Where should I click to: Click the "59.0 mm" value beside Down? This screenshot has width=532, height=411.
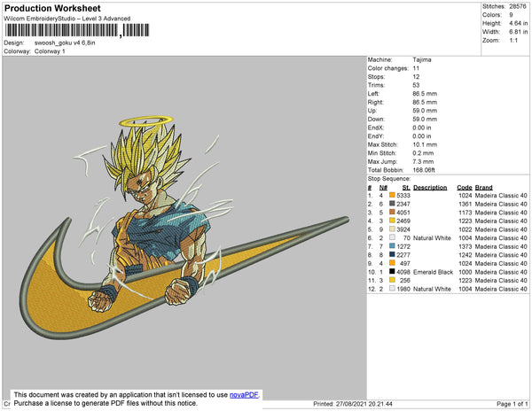[x=425, y=119]
